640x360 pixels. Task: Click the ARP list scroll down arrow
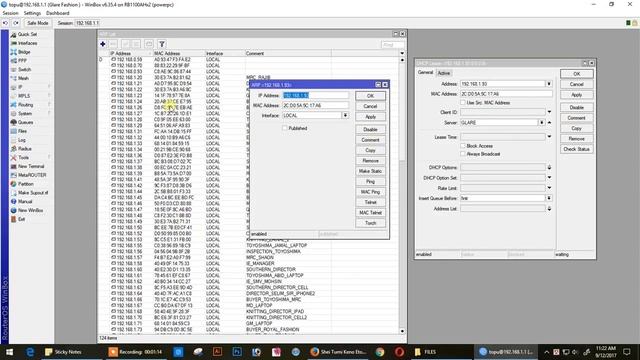(x=402, y=331)
